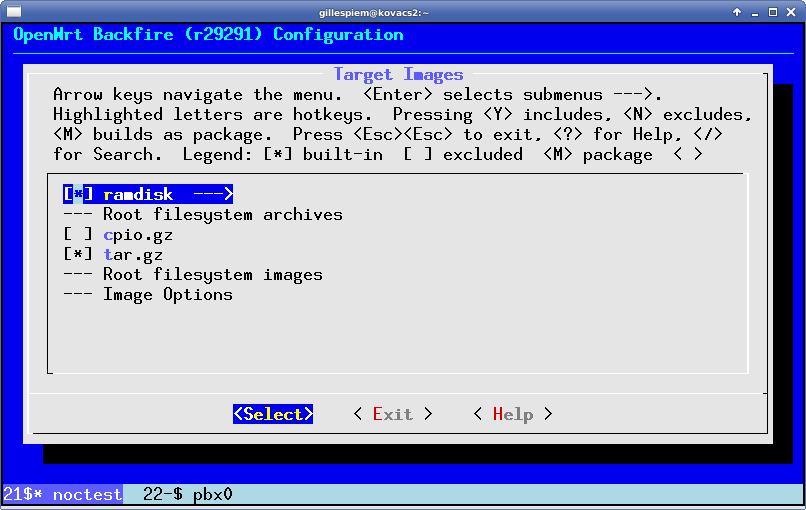This screenshot has width=806, height=510.
Task: Click the Root filesystem archives heading
Action: 223,214
